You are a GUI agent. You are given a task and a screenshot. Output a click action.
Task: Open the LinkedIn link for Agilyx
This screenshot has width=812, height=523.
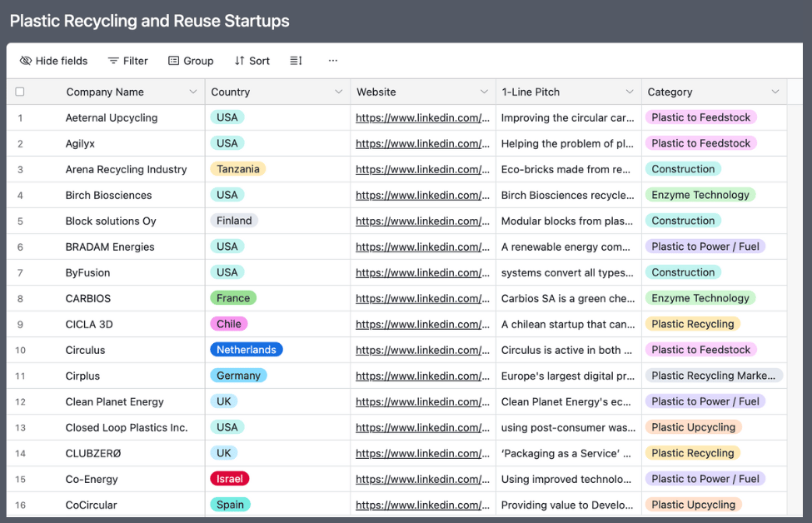point(422,143)
